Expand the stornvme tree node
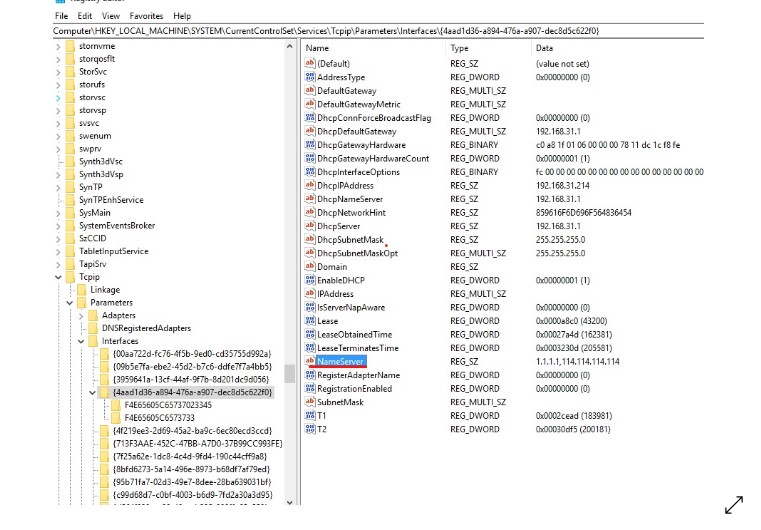Viewport: 761px width, 530px height. (x=58, y=47)
